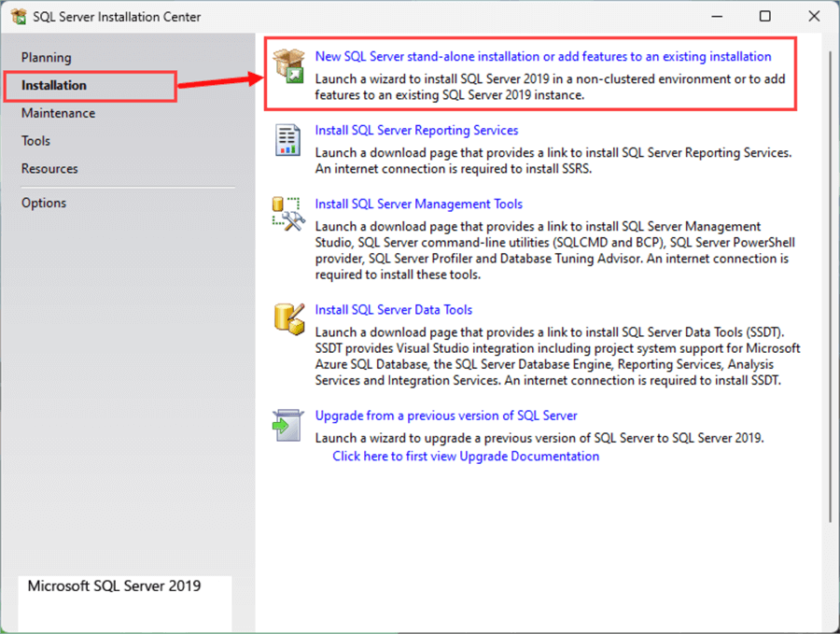
Task: Click the stand-alone installation wizard description text
Action: [550, 87]
